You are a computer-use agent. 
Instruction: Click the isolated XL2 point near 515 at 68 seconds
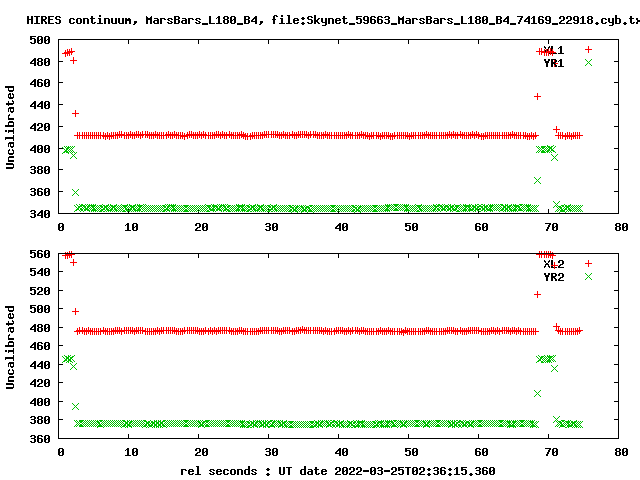click(537, 295)
